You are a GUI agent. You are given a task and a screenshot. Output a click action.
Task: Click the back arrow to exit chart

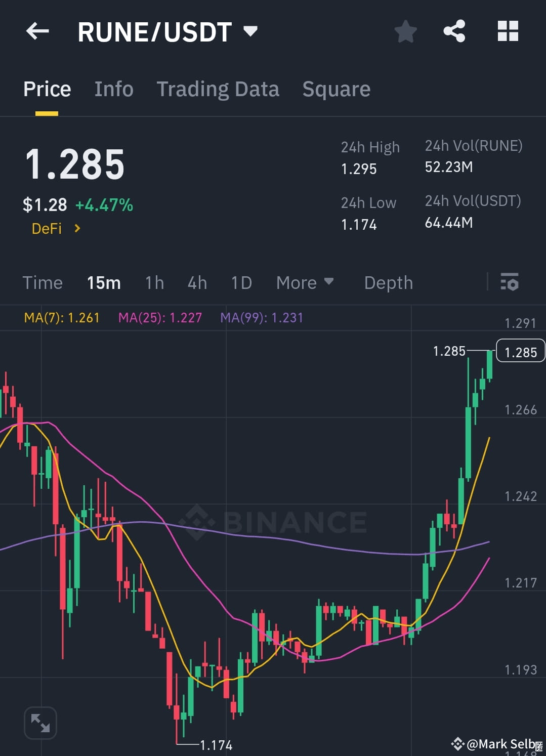(37, 31)
